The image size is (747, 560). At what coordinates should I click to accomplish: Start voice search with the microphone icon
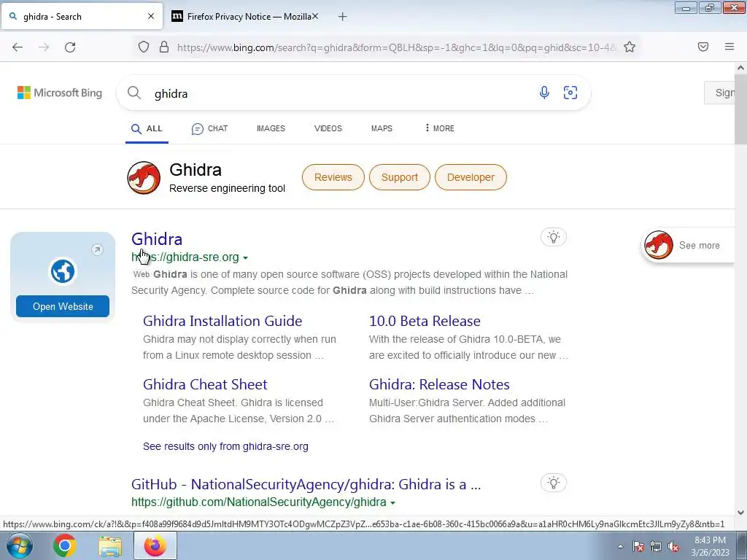pyautogui.click(x=544, y=93)
